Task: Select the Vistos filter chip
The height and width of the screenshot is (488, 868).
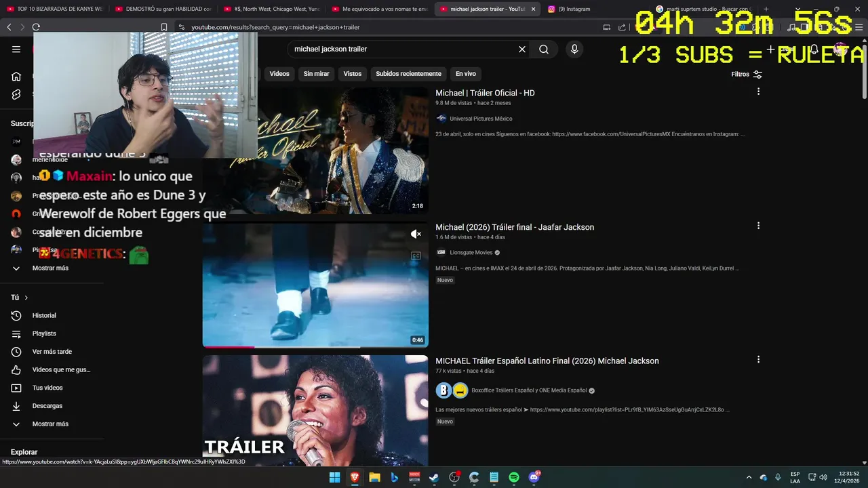Action: point(353,73)
